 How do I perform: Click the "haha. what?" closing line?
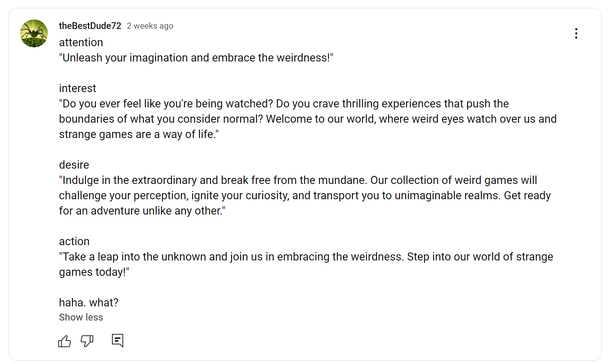(x=89, y=303)
